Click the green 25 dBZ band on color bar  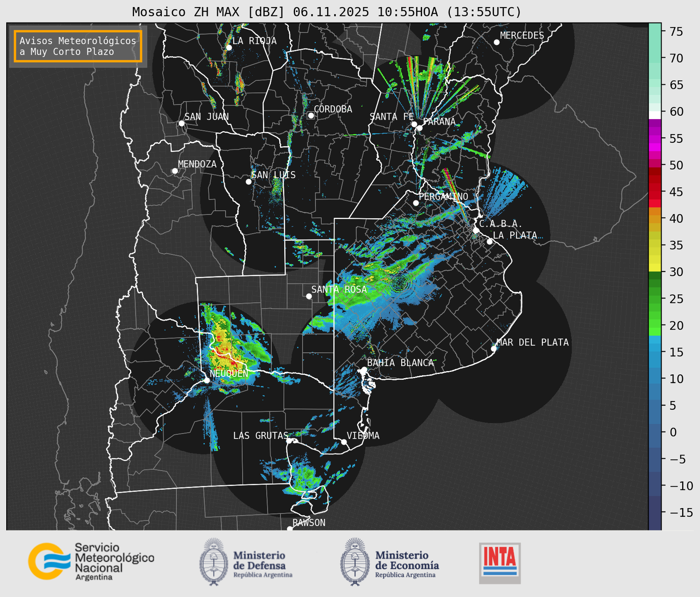(x=655, y=298)
